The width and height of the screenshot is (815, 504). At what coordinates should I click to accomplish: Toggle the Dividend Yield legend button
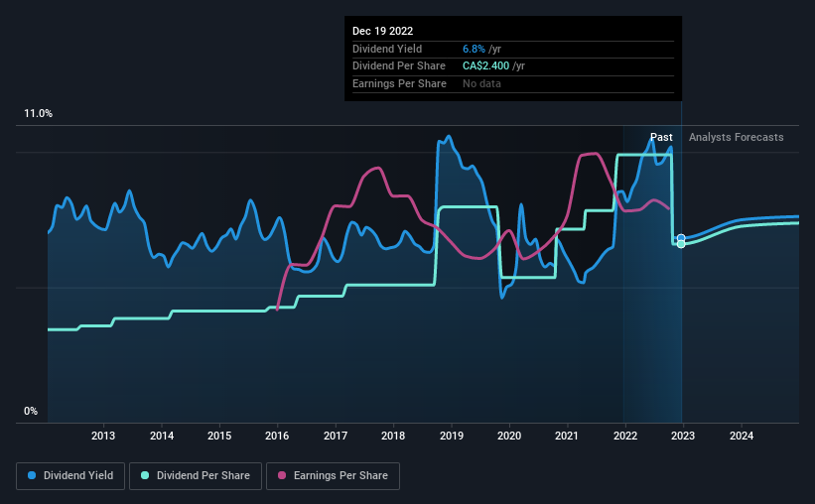tap(70, 476)
